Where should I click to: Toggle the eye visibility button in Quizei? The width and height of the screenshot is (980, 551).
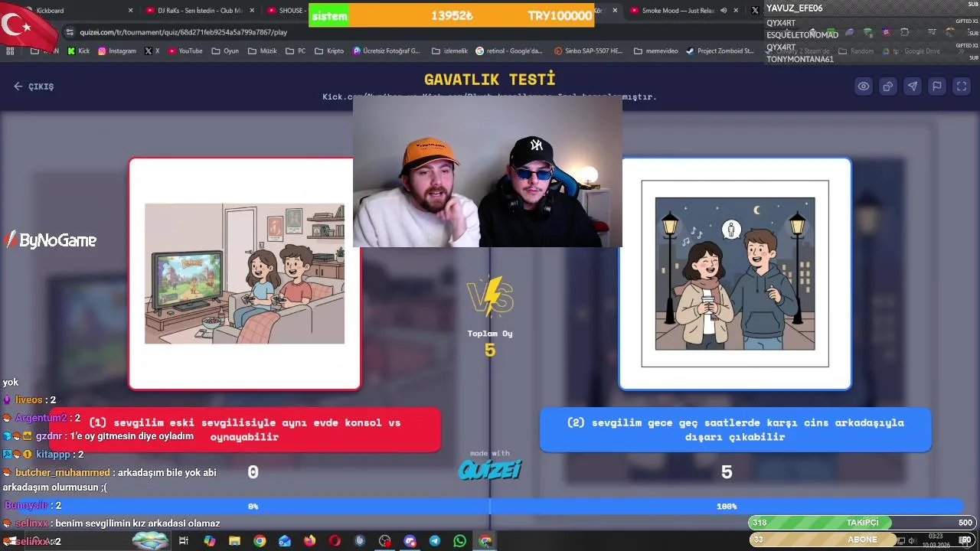864,86
